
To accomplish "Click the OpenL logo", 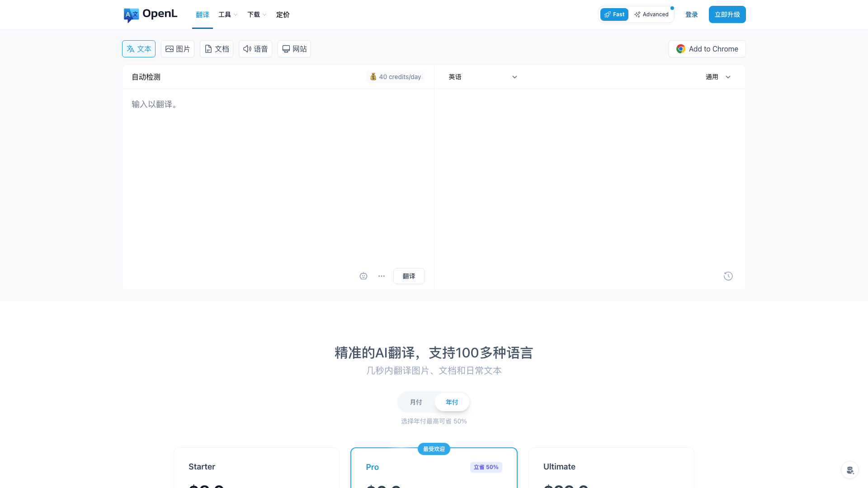I will coord(151,14).
